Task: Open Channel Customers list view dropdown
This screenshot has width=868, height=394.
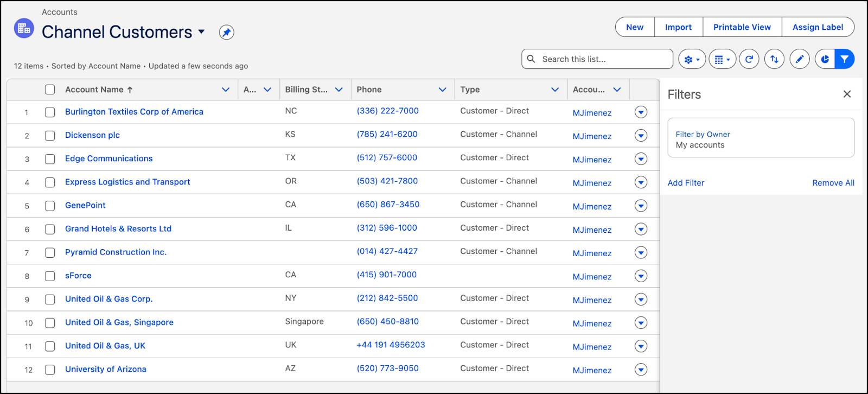Action: 201,31
